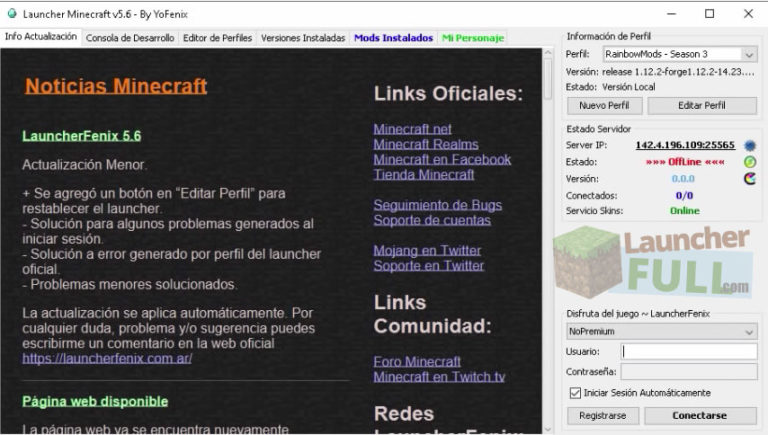Click the Conectados 0/0 value

coord(684,195)
